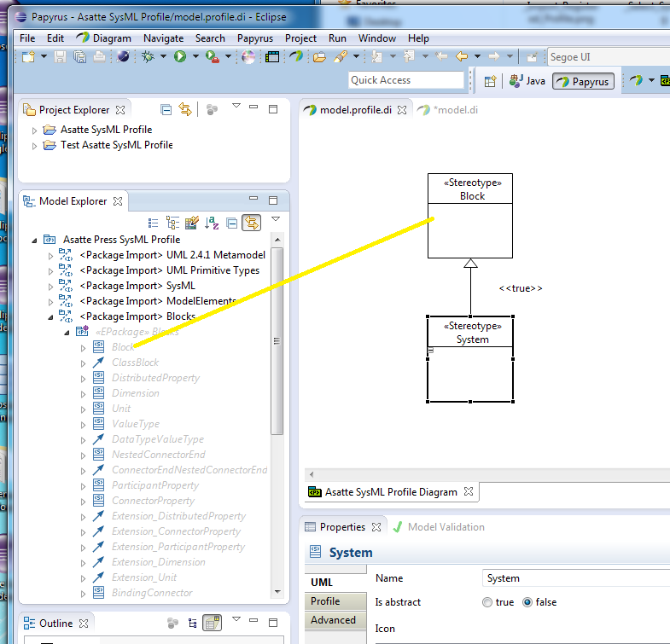670x644 pixels.
Task: Click the Save disk icon
Action: [60, 56]
